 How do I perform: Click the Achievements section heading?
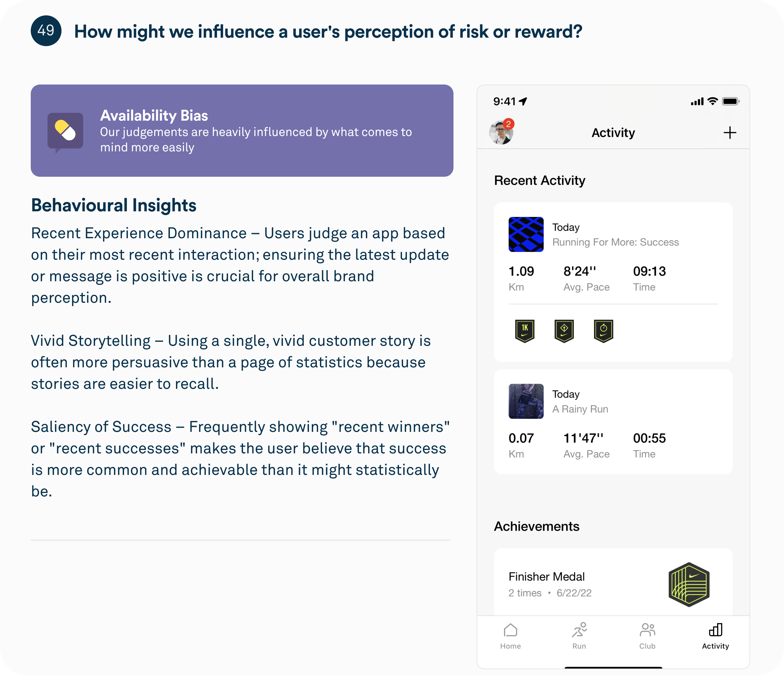pyautogui.click(x=537, y=526)
